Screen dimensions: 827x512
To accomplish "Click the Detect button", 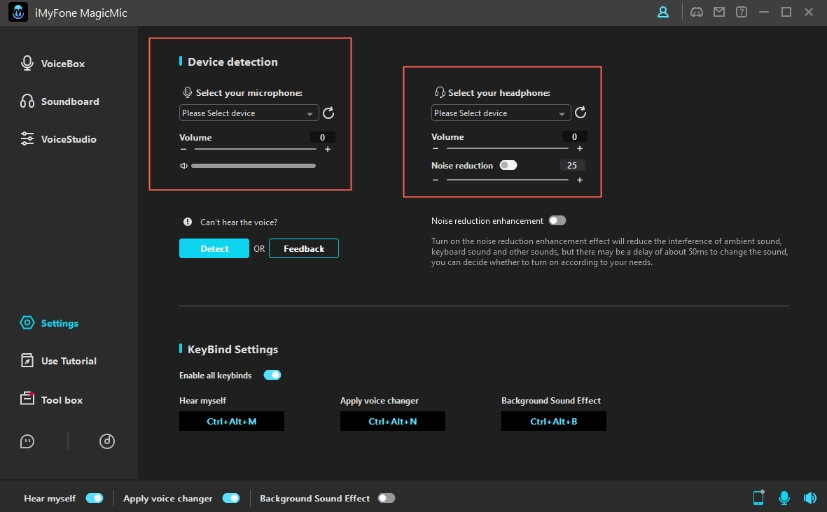I will pyautogui.click(x=214, y=248).
